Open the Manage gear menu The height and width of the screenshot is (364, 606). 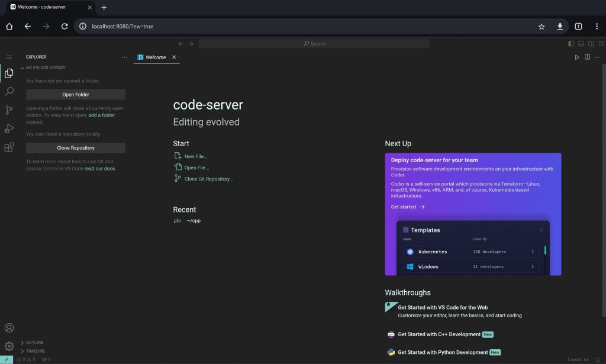click(9, 346)
